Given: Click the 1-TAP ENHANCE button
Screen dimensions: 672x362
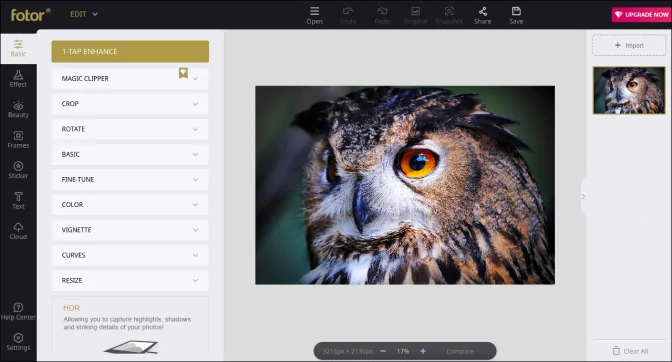Looking at the screenshot, I should 130,51.
